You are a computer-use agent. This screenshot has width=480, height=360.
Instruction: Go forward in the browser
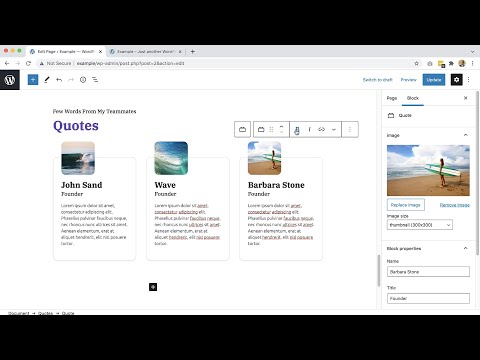tap(18, 63)
